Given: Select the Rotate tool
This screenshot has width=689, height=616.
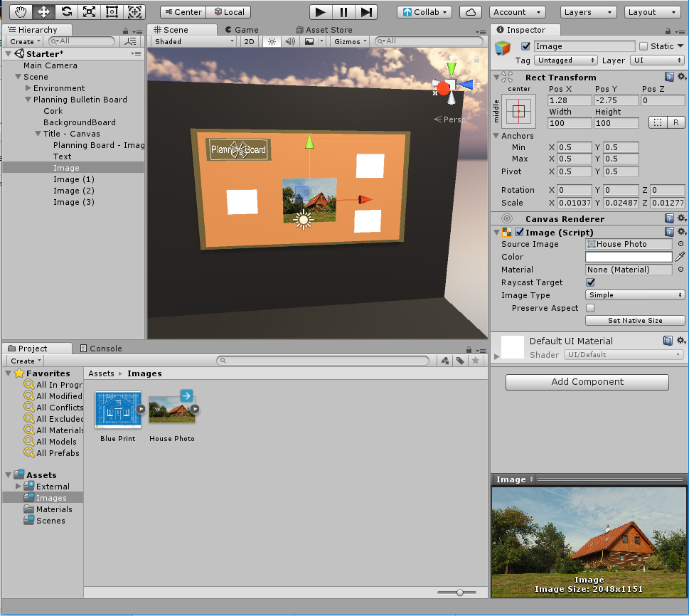Looking at the screenshot, I should pos(66,11).
